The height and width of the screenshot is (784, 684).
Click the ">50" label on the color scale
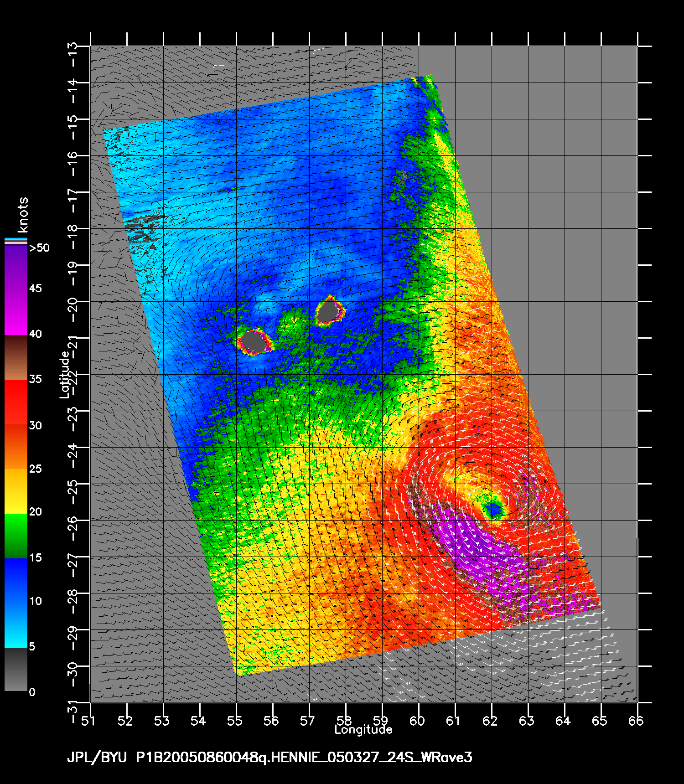point(39,248)
